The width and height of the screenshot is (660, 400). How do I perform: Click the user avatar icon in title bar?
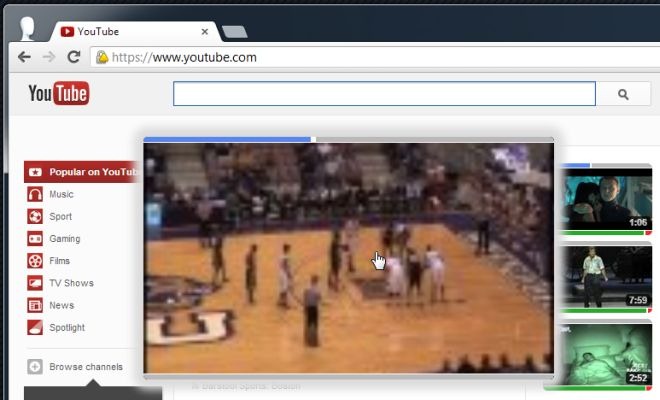click(28, 29)
